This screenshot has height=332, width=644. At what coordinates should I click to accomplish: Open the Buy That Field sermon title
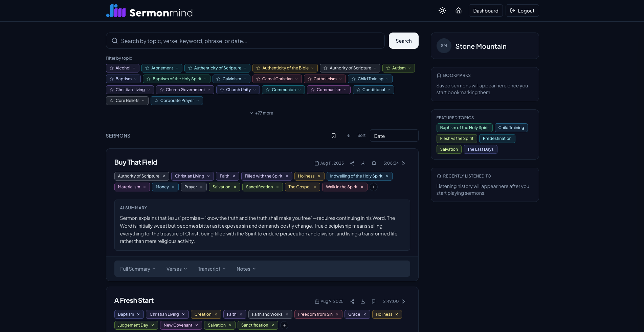pos(136,162)
